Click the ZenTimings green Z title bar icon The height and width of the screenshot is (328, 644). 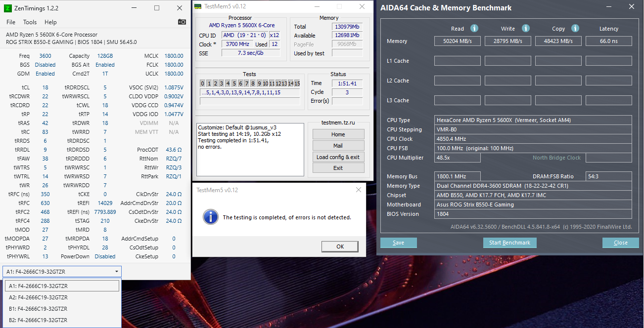pyautogui.click(x=8, y=8)
